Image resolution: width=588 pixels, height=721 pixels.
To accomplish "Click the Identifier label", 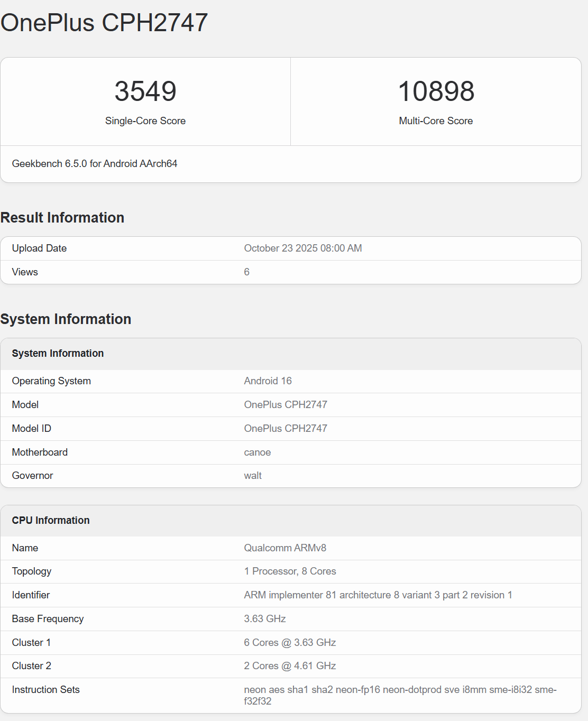I will (31, 595).
